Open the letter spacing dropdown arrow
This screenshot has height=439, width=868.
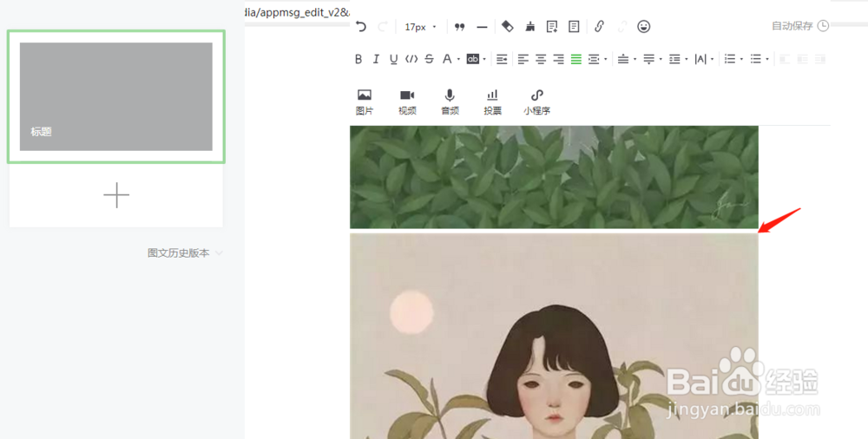[x=712, y=59]
